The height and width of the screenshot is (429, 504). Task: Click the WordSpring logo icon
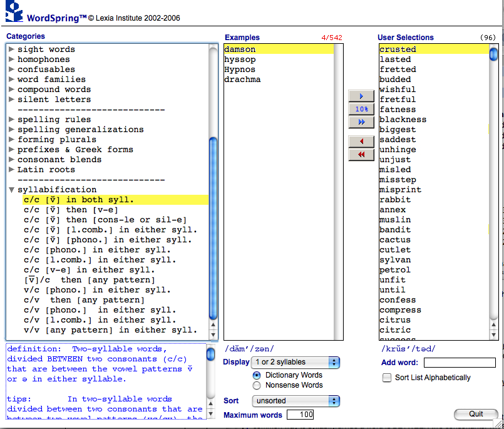point(14,11)
